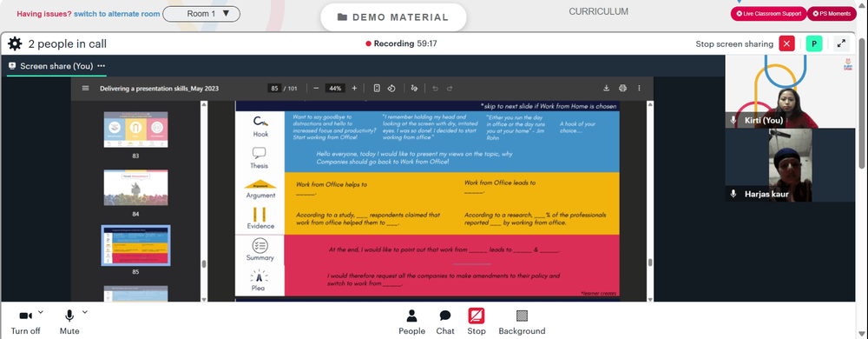The image size is (868, 339).
Task: Click the page number field showing 85
Action: [274, 88]
